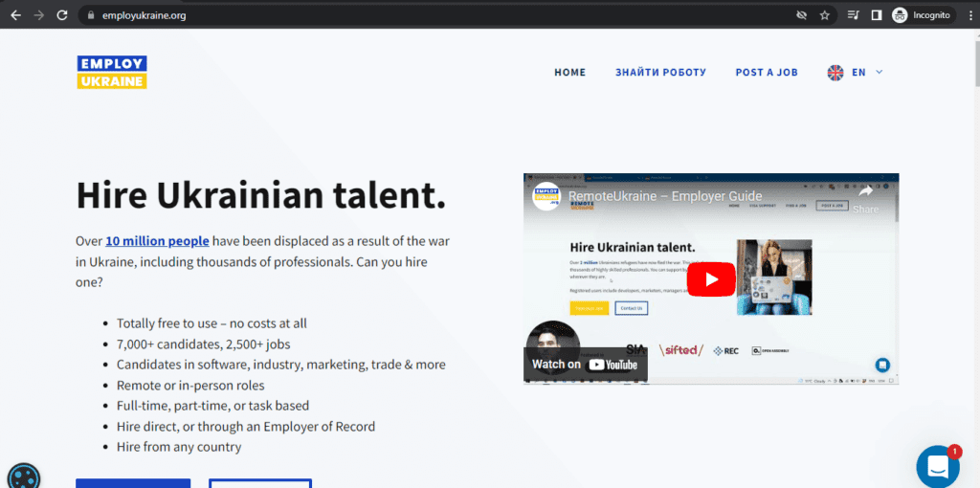Play the YouTube employer guide video
Image resolution: width=980 pixels, height=488 pixels.
[x=711, y=279]
